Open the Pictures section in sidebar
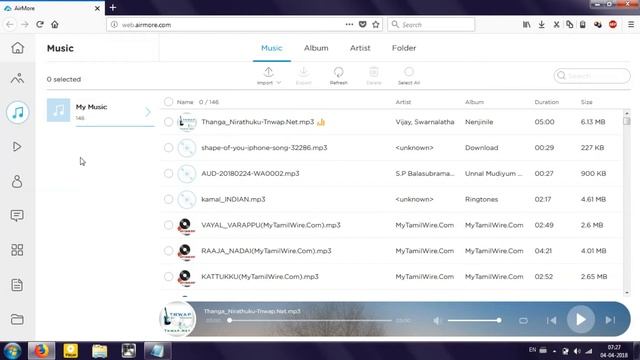The width and height of the screenshot is (640, 360). 17,78
